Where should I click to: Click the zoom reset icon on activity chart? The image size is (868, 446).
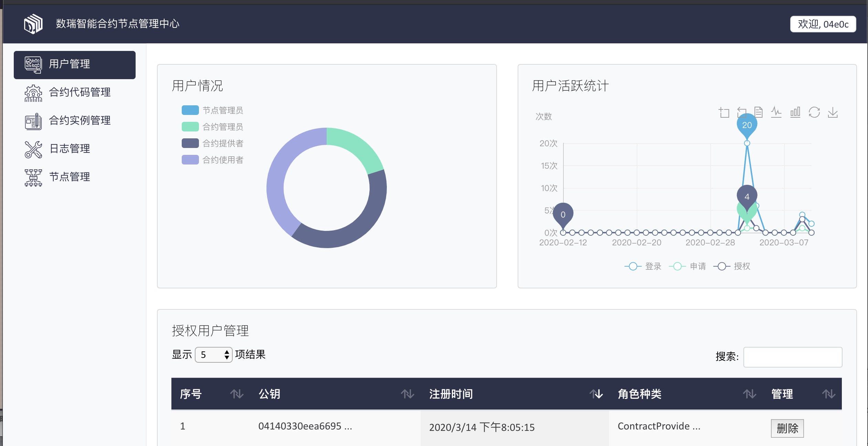741,112
